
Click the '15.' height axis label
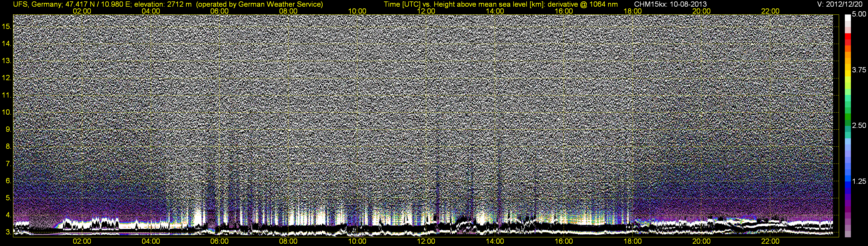[7, 26]
